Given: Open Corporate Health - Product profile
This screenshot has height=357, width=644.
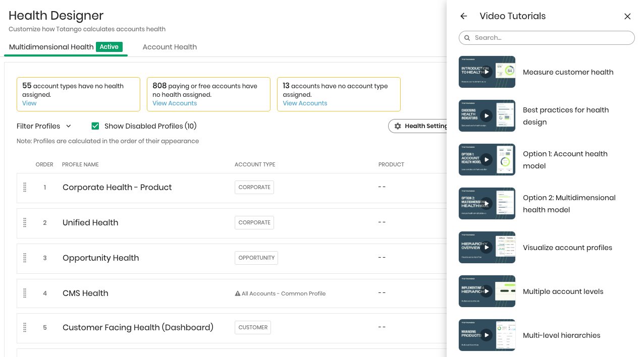Looking at the screenshot, I should (117, 187).
